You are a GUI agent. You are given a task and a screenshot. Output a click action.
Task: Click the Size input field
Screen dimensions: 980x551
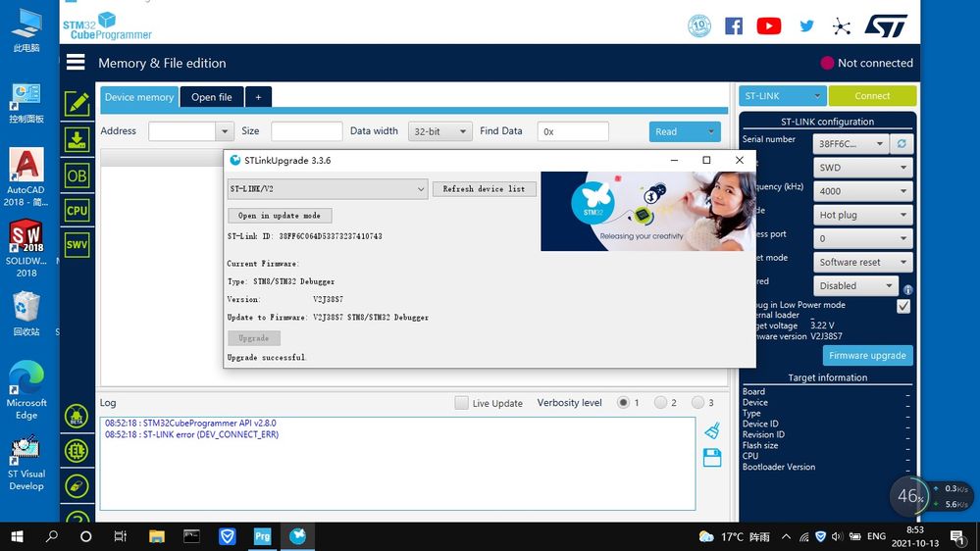tap(306, 131)
